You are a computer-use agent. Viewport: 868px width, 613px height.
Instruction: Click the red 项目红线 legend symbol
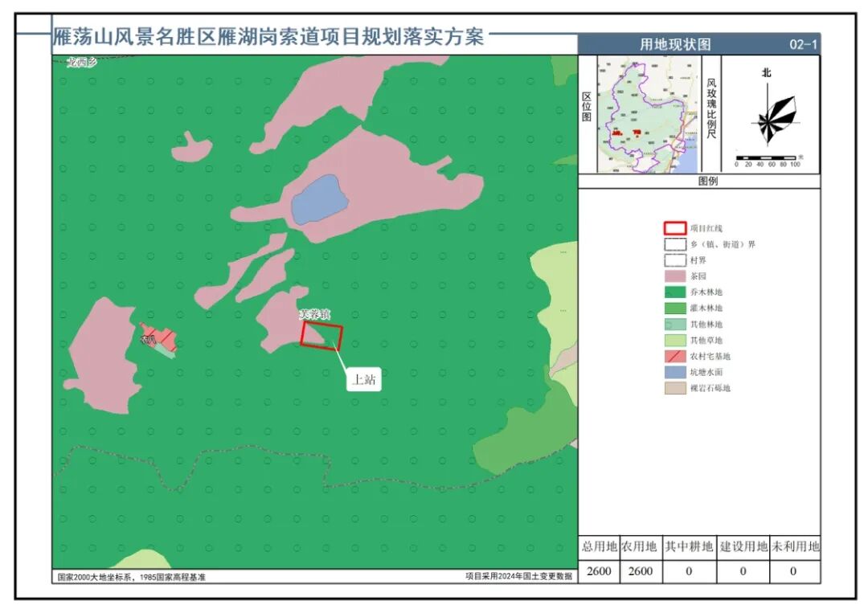pos(674,228)
